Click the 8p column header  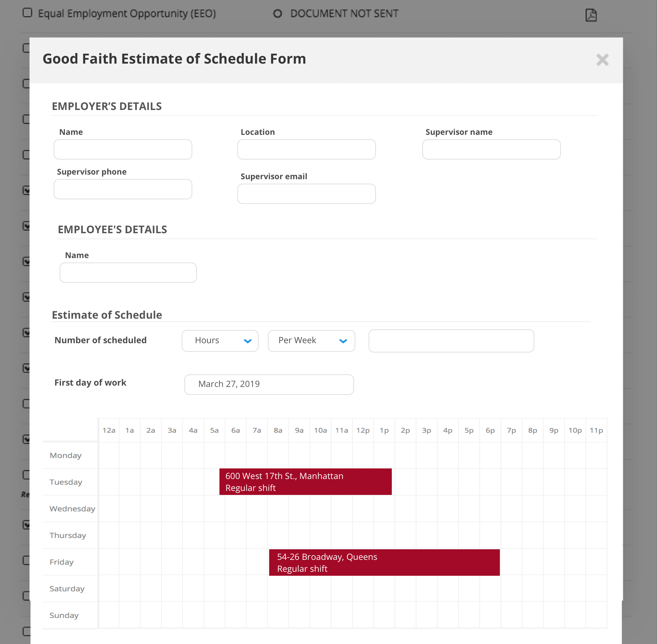click(532, 431)
